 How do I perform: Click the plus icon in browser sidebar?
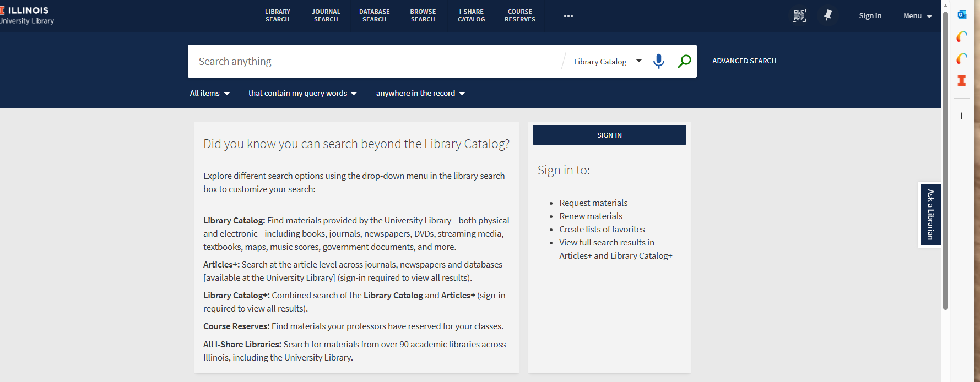click(962, 116)
